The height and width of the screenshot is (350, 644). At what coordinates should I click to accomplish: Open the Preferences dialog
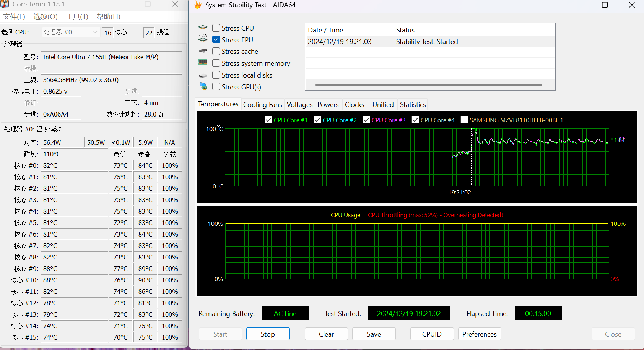479,334
